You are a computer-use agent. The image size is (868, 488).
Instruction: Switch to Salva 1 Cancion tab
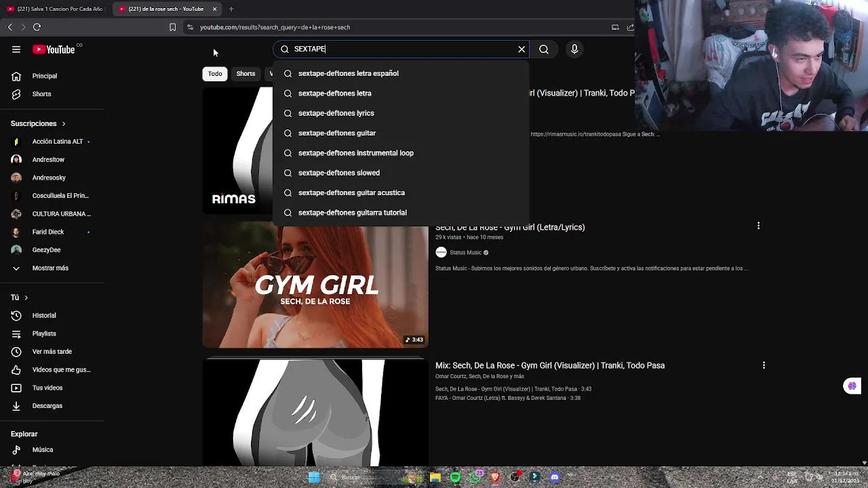(55, 9)
